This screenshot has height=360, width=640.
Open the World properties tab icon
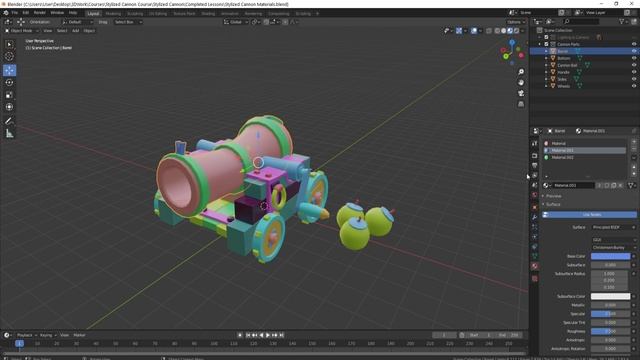click(x=535, y=195)
